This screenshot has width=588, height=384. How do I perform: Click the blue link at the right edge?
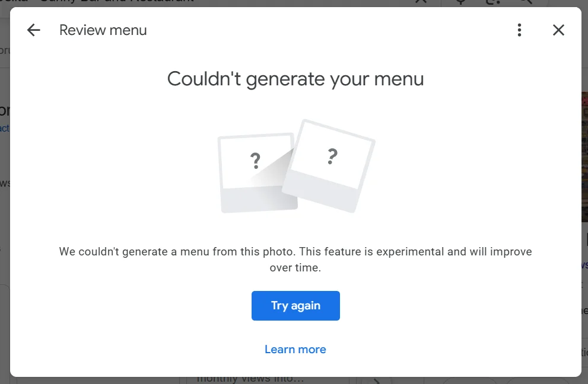[584, 264]
